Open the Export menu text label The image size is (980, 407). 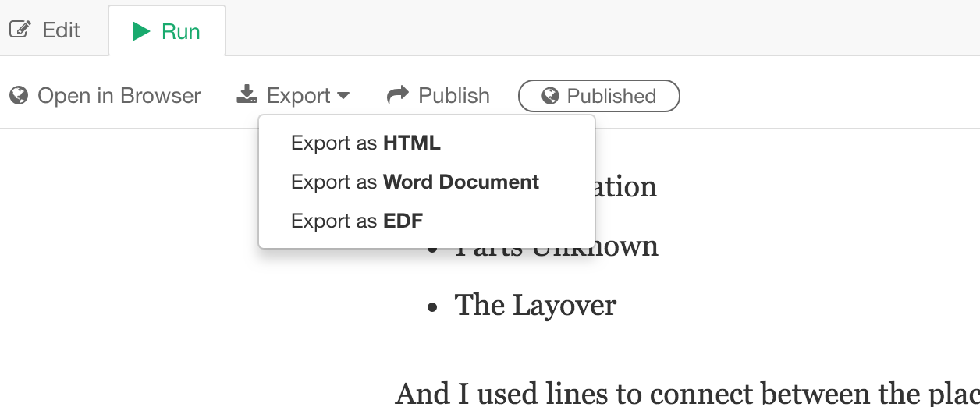tap(298, 96)
